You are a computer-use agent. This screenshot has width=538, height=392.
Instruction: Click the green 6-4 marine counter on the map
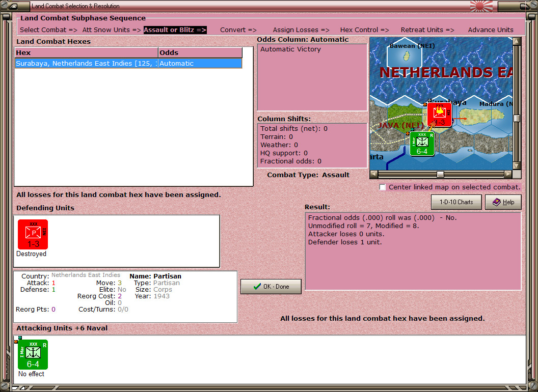[x=422, y=144]
